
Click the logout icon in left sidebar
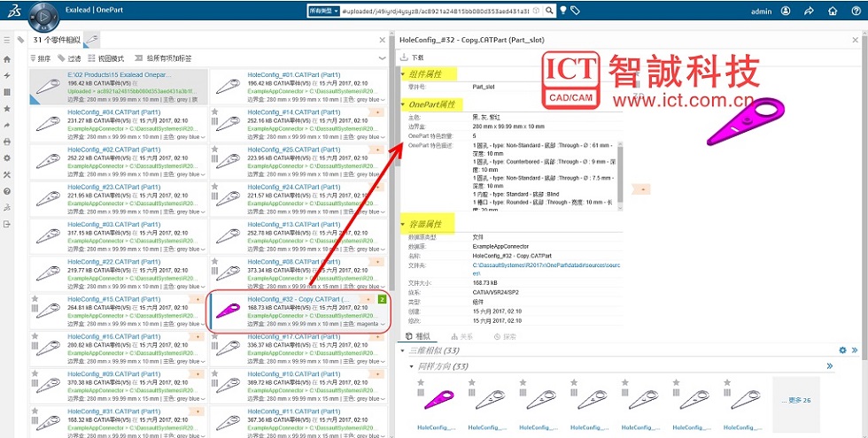pyautogui.click(x=7, y=224)
